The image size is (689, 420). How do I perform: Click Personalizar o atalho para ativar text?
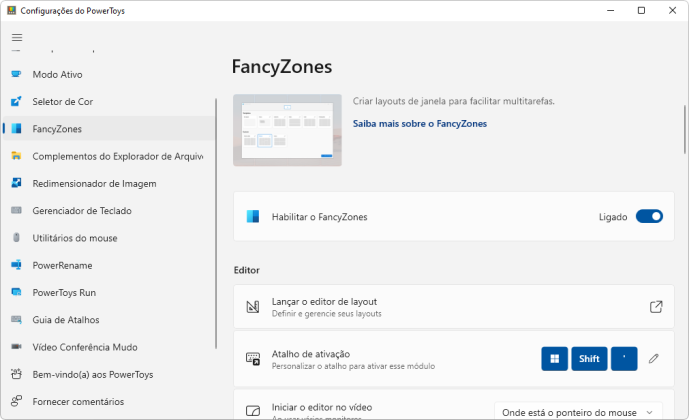tap(353, 366)
